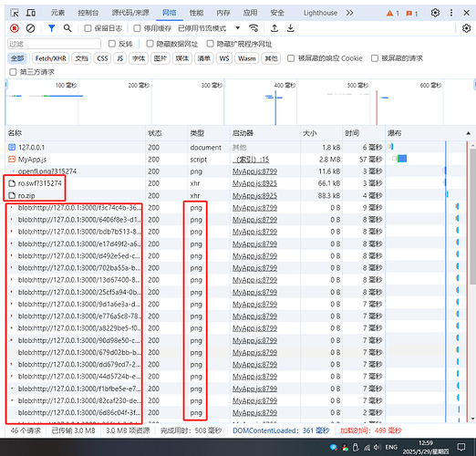
Task: Select Fetch/XHR filter button
Action: tap(51, 58)
